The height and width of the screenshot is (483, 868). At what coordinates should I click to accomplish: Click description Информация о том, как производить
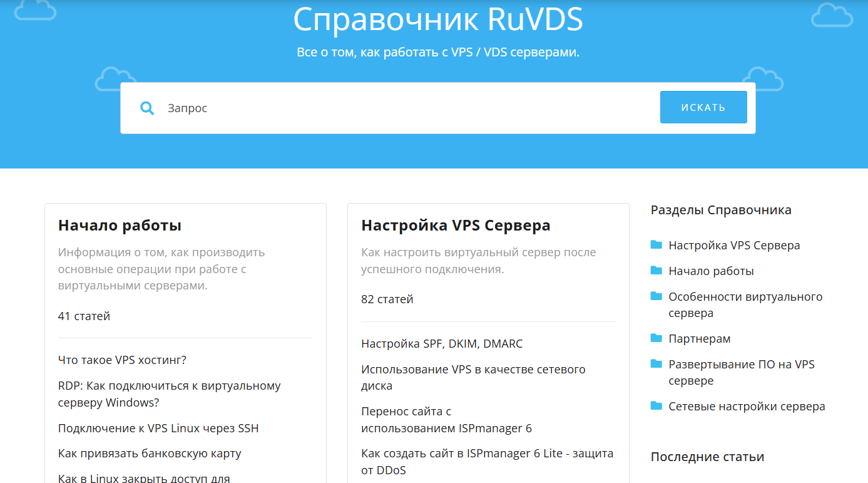[x=161, y=269]
